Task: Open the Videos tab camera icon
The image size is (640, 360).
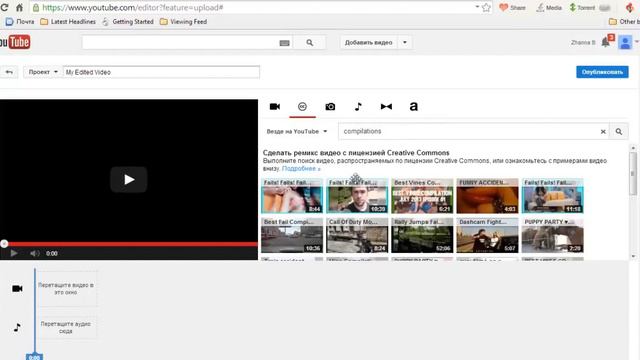Action: click(x=275, y=107)
